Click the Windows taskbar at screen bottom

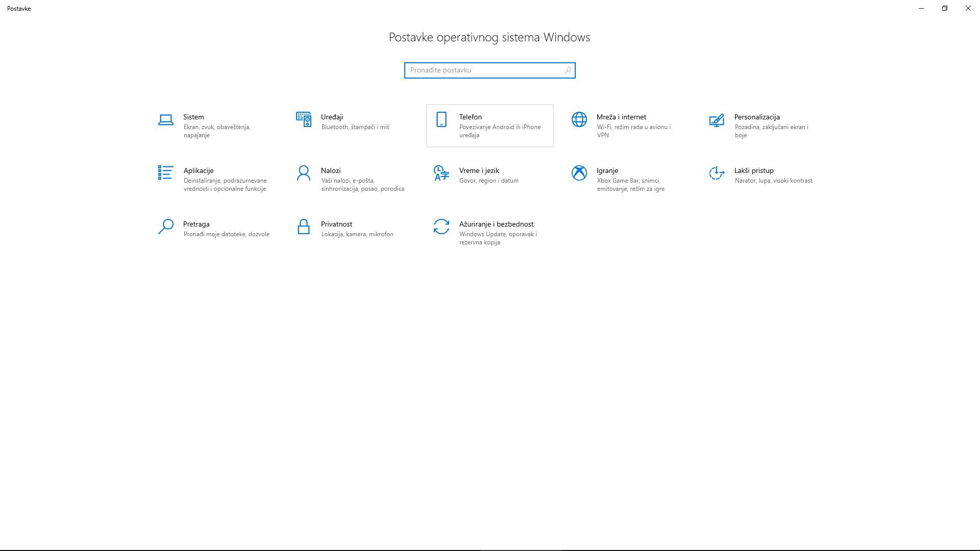pyautogui.click(x=490, y=547)
